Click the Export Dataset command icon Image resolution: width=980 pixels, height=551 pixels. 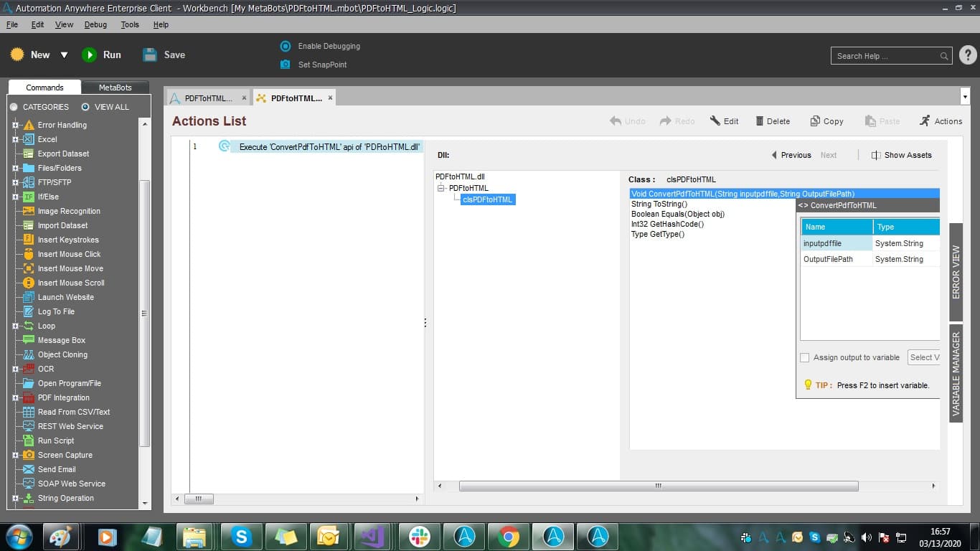tap(29, 154)
